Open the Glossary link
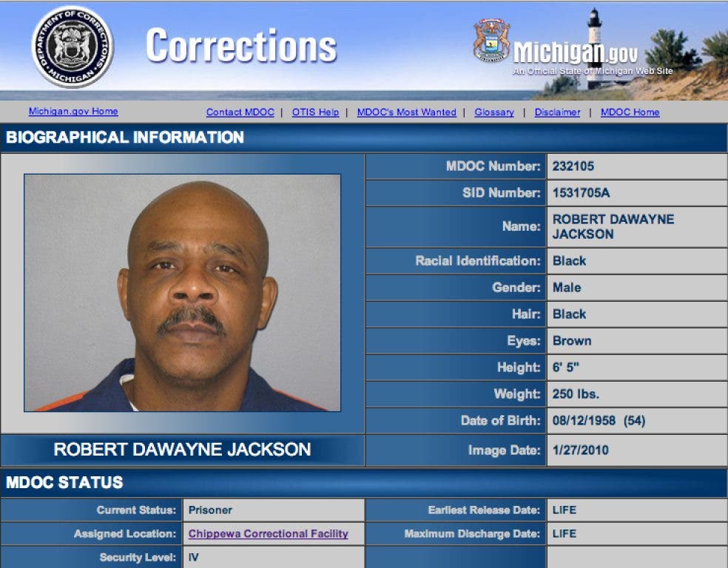The image size is (728, 568). click(x=494, y=112)
